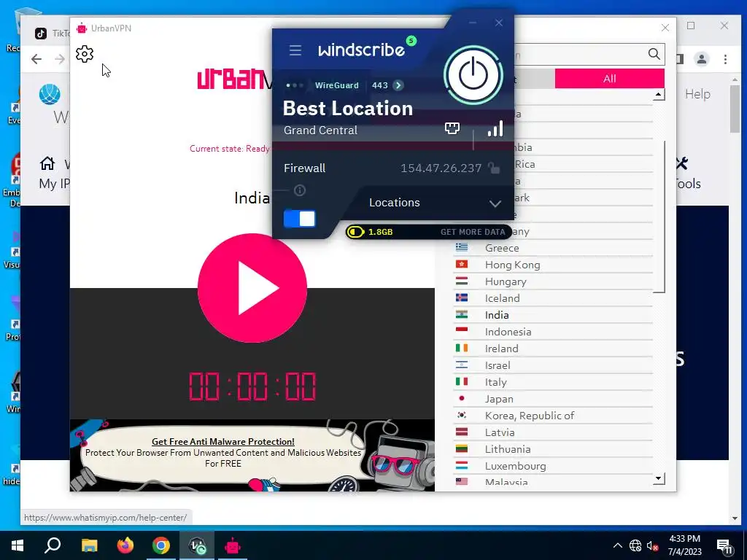Click the WireGuard protocol label
Screen dimensions: 747x560
(336, 85)
